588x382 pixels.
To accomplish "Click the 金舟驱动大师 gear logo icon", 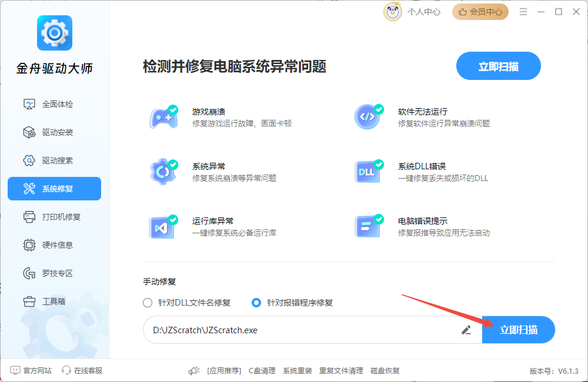I will 55,33.
